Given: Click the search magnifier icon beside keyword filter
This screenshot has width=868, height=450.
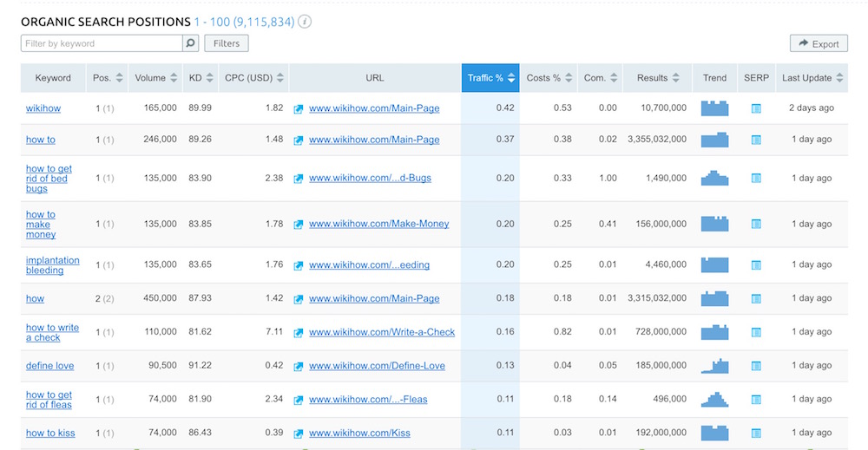Looking at the screenshot, I should [x=190, y=43].
